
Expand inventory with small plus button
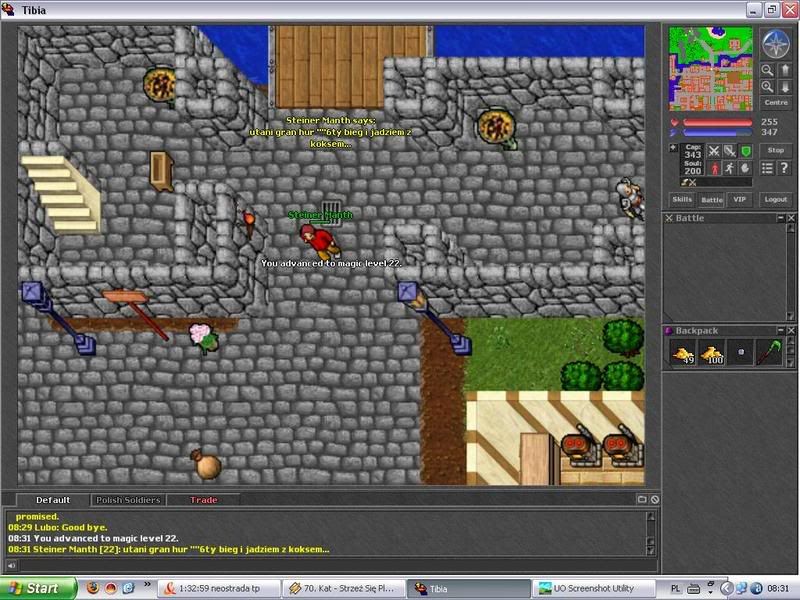tap(673, 148)
